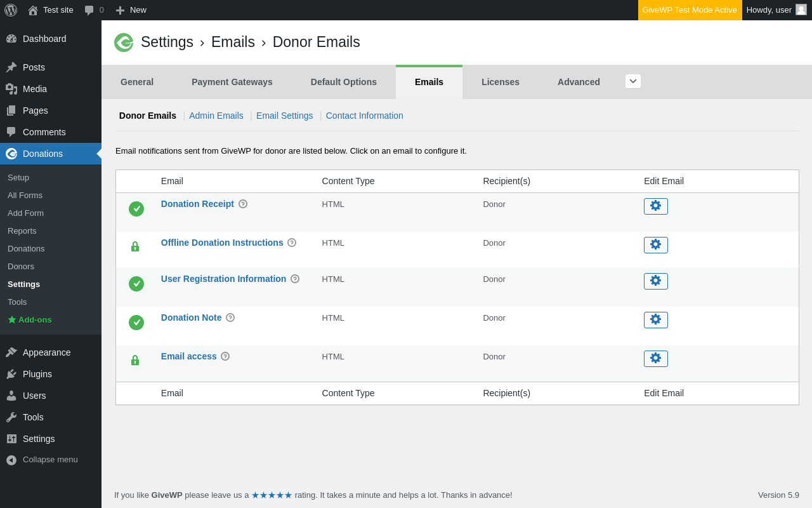
Task: Open the New content menu in admin bar
Action: (x=131, y=10)
